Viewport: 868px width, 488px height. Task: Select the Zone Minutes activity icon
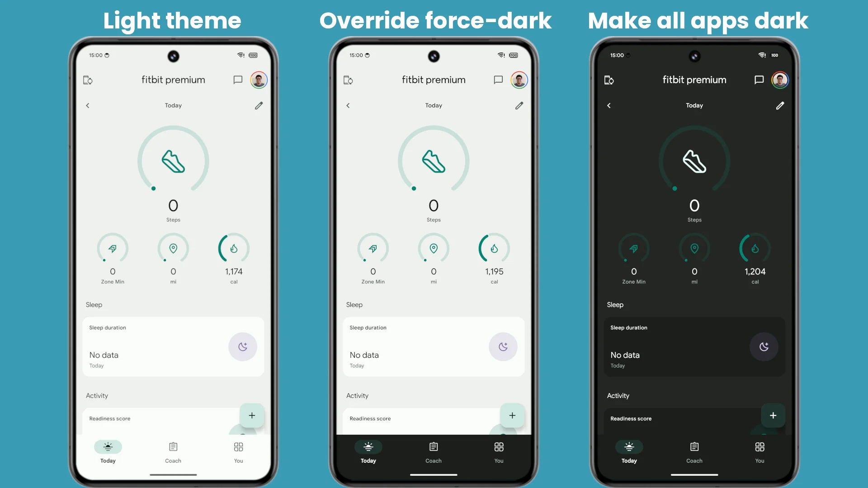112,249
